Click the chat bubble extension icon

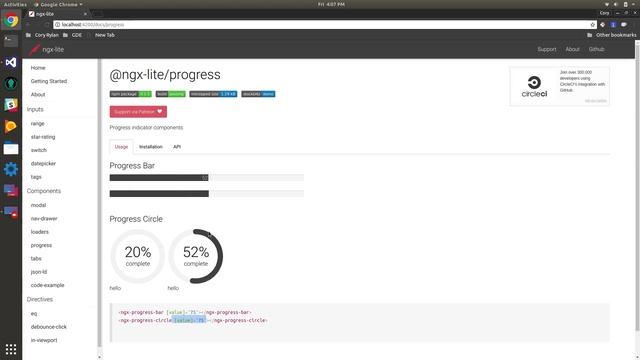pos(624,24)
